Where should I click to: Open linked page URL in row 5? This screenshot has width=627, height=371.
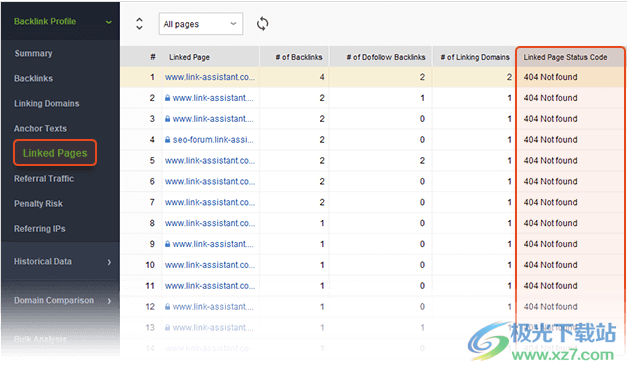[210, 160]
